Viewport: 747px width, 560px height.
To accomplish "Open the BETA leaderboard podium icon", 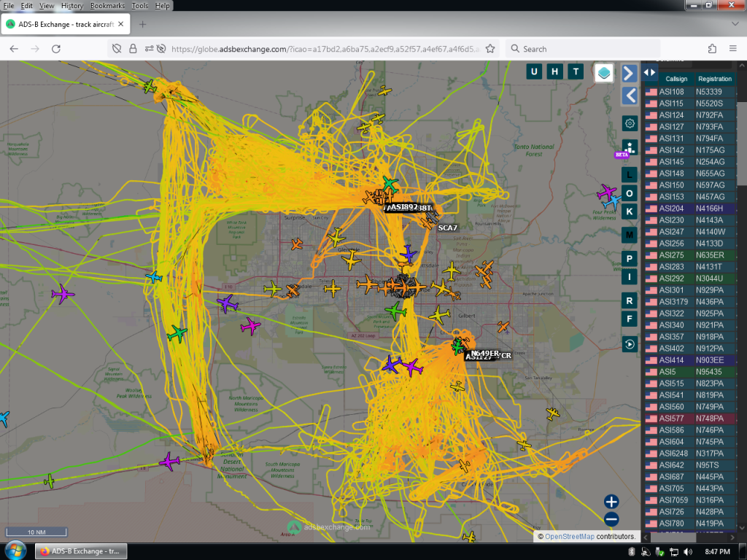I will click(630, 147).
